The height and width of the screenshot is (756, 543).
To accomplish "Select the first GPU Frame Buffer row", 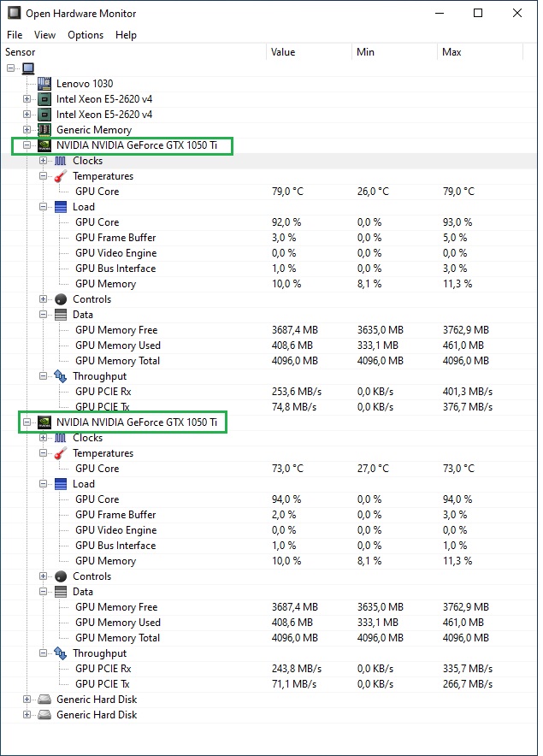I will (x=269, y=238).
